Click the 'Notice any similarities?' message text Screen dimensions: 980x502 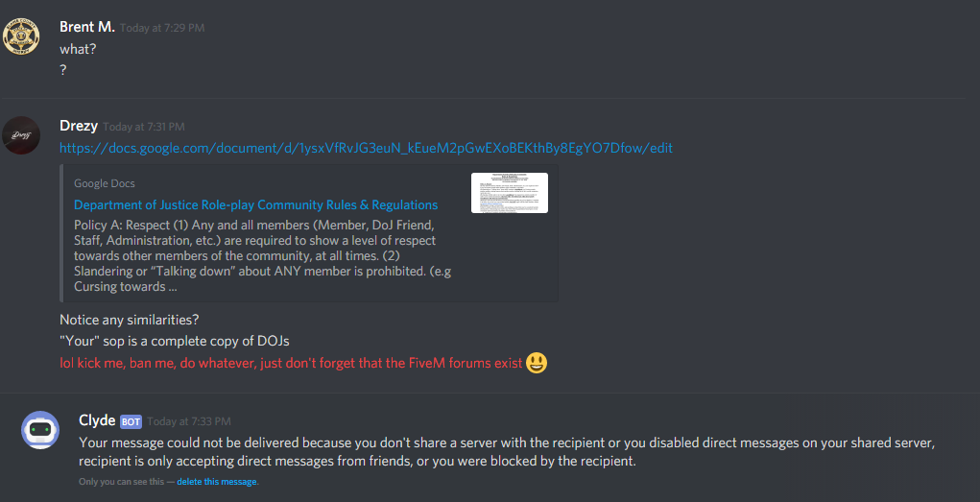(130, 320)
